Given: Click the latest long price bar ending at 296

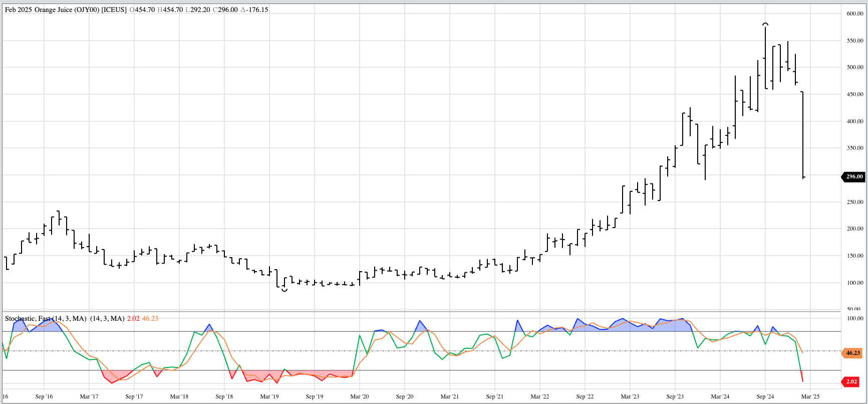Looking at the screenshot, I should [803, 135].
